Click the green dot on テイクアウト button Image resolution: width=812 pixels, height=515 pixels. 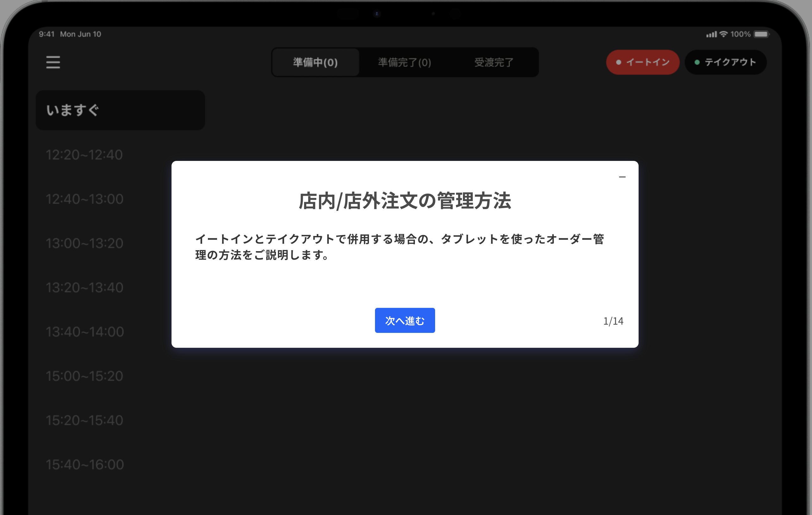(698, 62)
